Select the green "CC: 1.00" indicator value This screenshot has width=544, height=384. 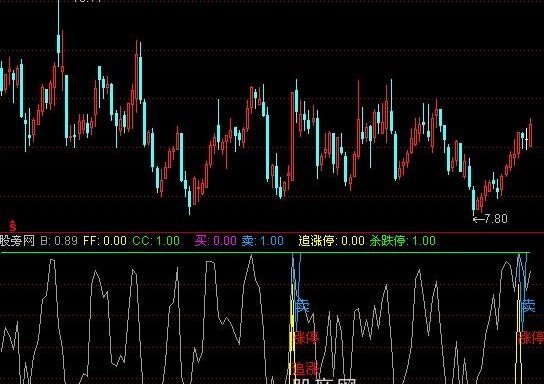[x=156, y=241]
